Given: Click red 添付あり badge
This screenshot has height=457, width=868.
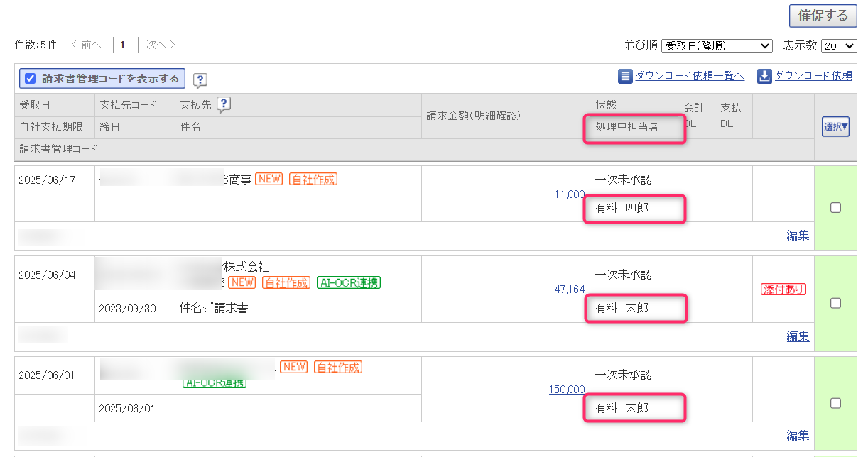Looking at the screenshot, I should click(x=783, y=289).
